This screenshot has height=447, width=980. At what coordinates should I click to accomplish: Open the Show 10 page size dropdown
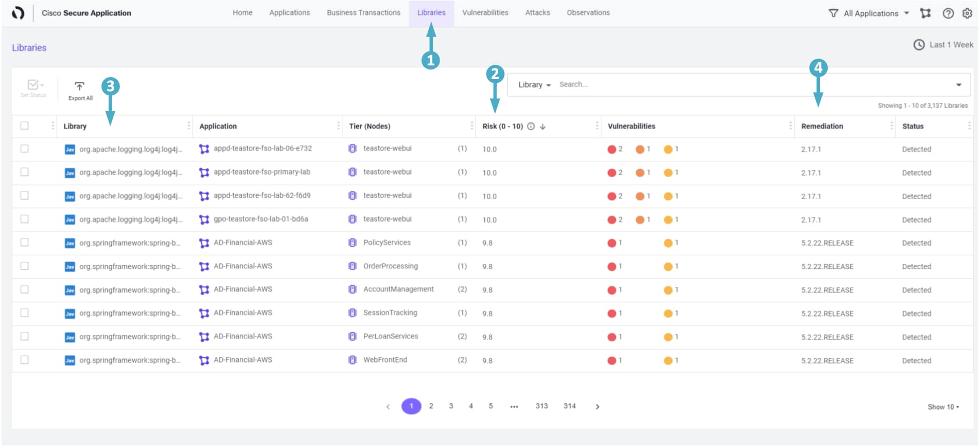[943, 407]
